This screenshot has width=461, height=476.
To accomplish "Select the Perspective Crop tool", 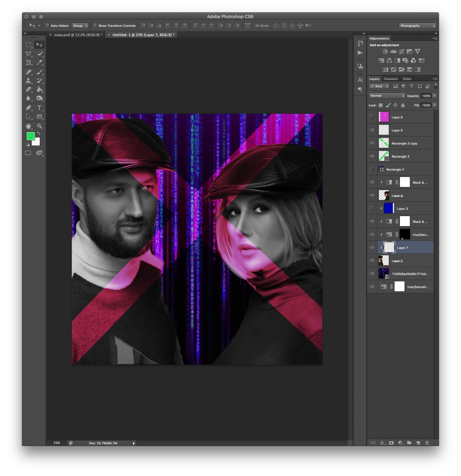I will tap(28, 62).
